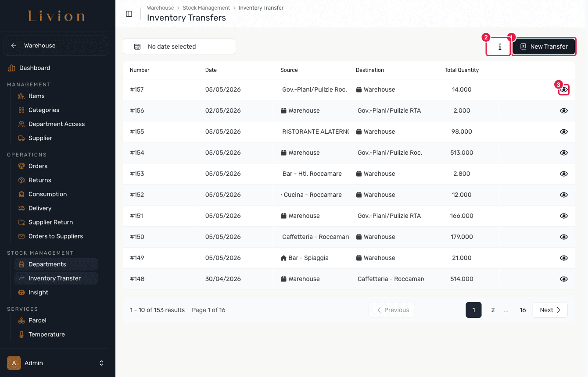Open the Consumption menu entry

click(x=56, y=194)
